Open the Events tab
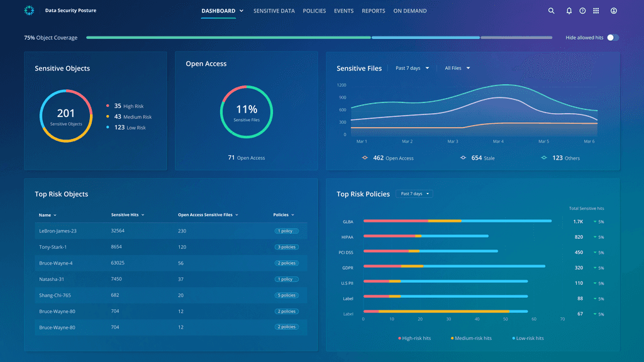The image size is (644, 362). coord(344,11)
